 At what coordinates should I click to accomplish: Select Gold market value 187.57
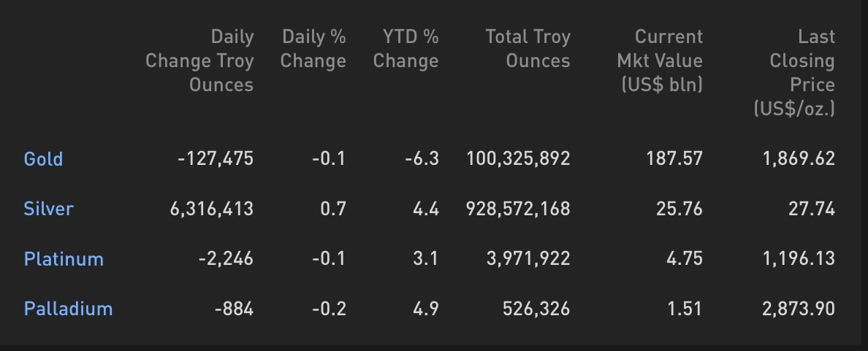pos(674,159)
